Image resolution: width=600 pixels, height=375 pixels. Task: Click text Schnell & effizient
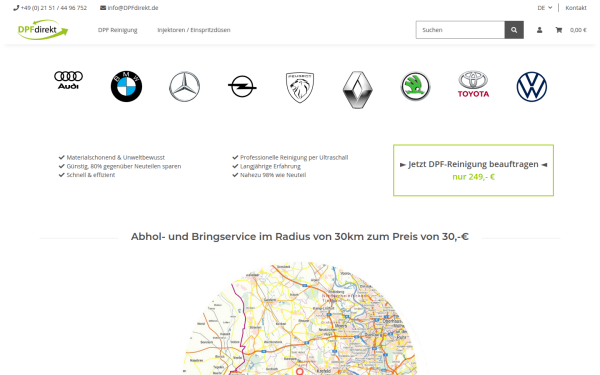tap(91, 175)
